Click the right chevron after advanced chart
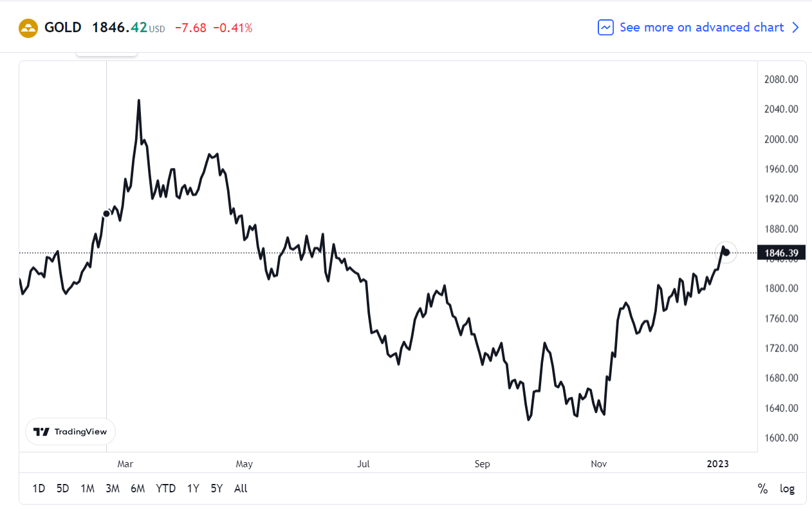 (795, 28)
